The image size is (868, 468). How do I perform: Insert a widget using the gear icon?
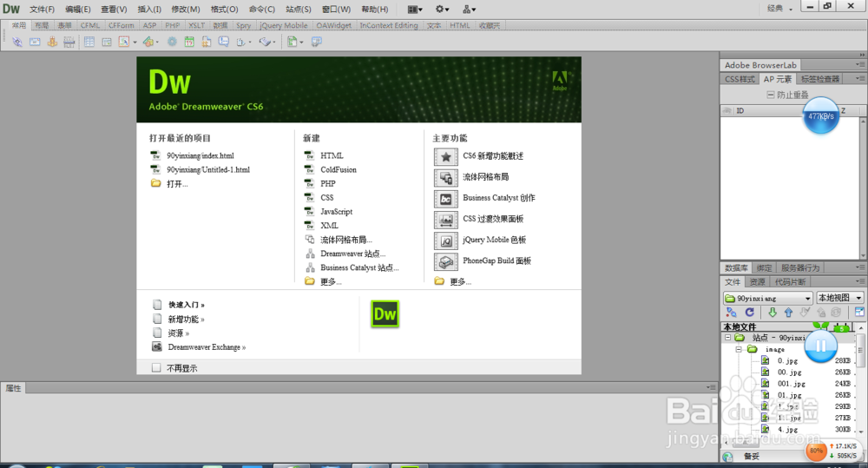[x=172, y=42]
